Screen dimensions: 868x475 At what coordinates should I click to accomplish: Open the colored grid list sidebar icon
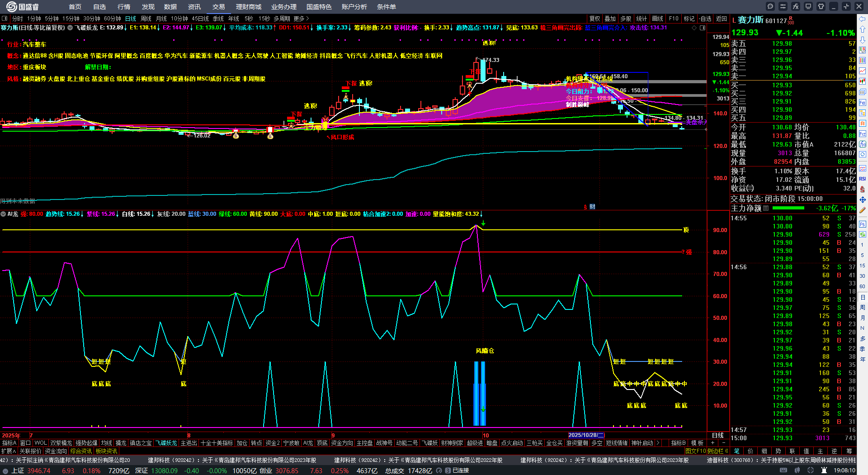pyautogui.click(x=863, y=60)
